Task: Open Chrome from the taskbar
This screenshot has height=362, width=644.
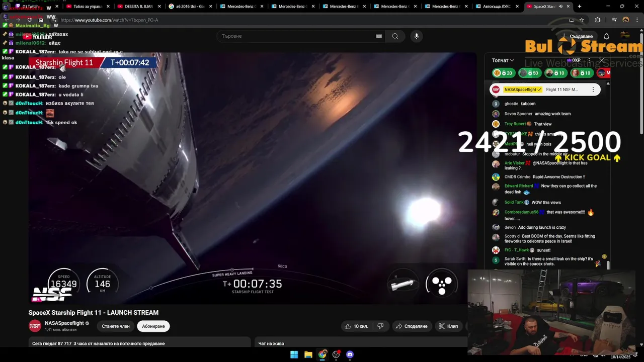Action: pyautogui.click(x=323, y=354)
